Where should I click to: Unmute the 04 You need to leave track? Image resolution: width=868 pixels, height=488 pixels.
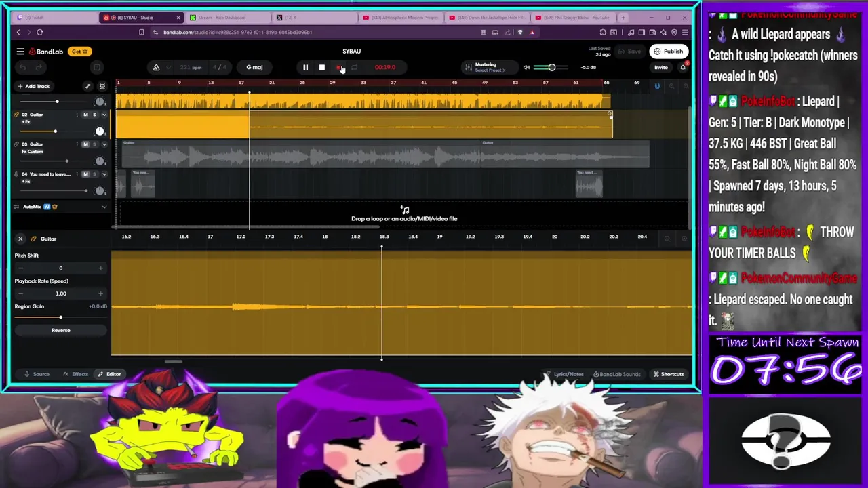pyautogui.click(x=85, y=174)
